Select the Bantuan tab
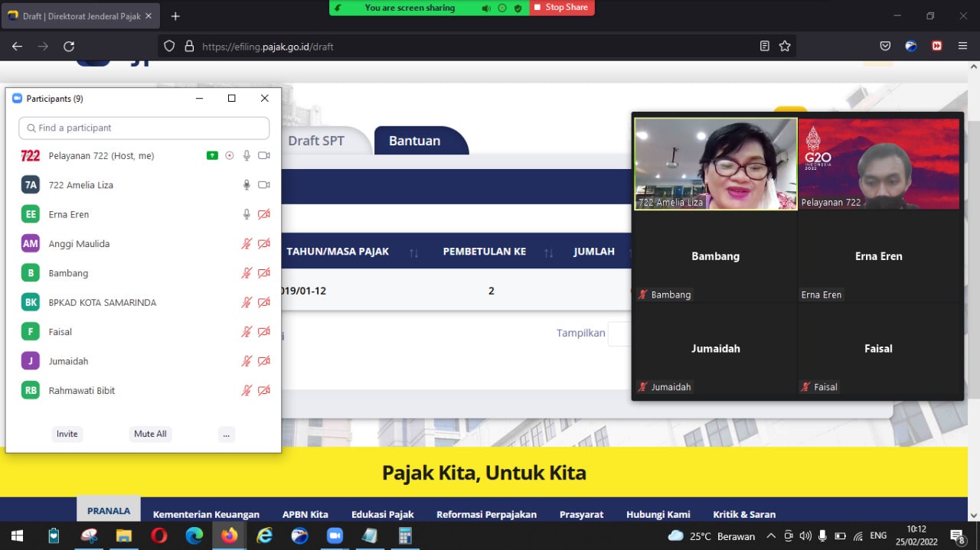Viewport: 980px width, 550px height. tap(414, 141)
